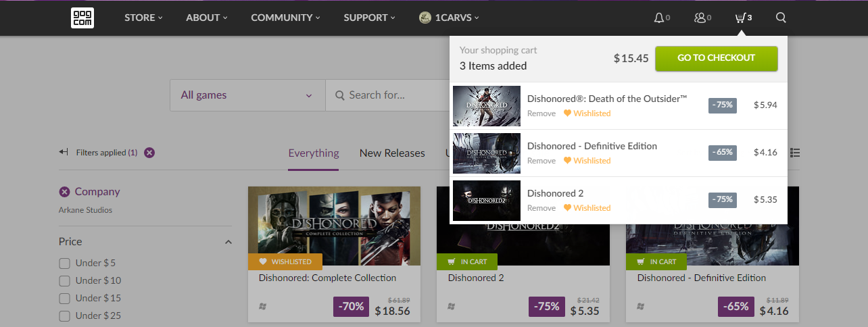Viewport: 868px width, 327px height.
Task: Click the IN CART badge on Dishonored 2 card
Action: 467,261
